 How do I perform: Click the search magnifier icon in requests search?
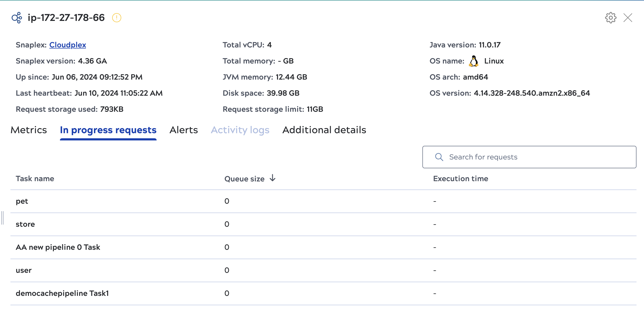(439, 157)
